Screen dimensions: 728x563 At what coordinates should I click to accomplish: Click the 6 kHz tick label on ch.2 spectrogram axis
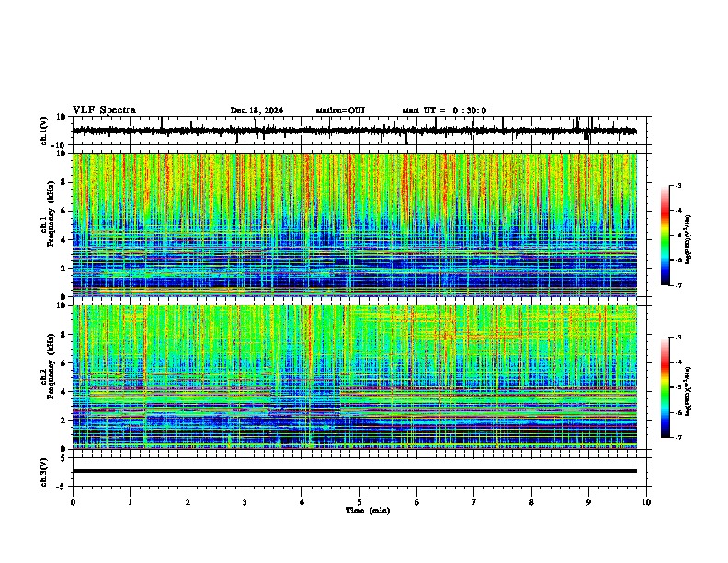tap(63, 363)
